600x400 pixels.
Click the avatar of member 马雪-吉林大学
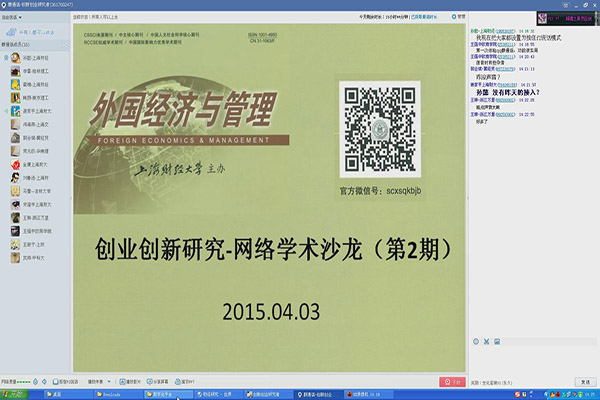pos(13,189)
